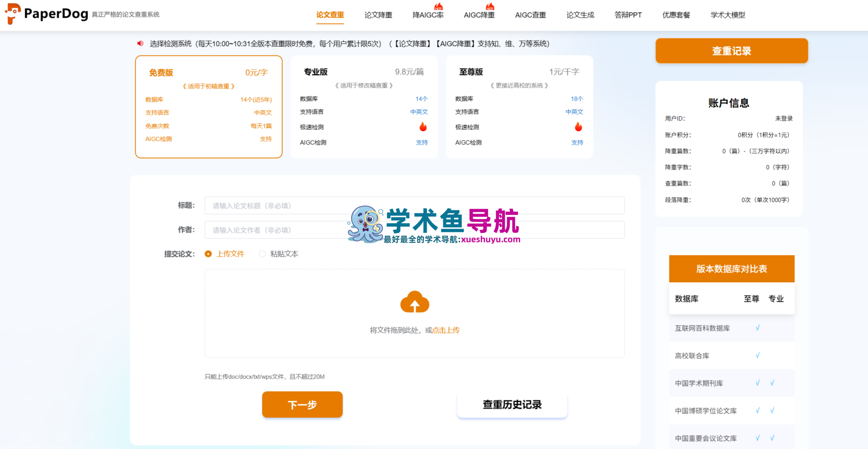Click the 作者 input field
Screen dimensions: 868x449
[415, 230]
